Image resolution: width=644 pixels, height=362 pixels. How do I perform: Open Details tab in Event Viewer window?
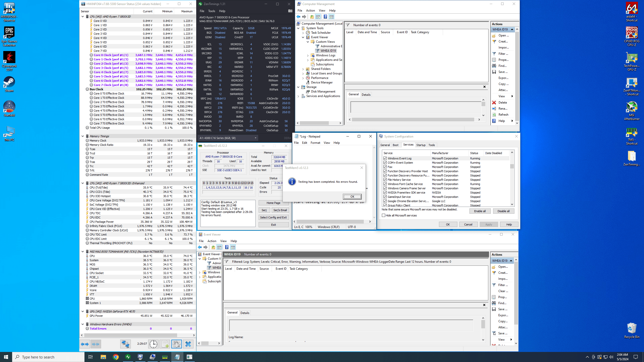point(245,313)
